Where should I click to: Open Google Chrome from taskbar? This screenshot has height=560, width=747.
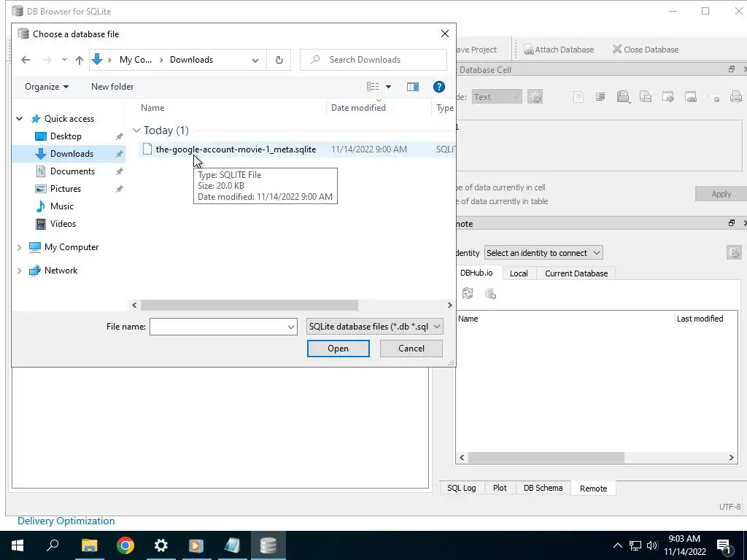click(125, 545)
